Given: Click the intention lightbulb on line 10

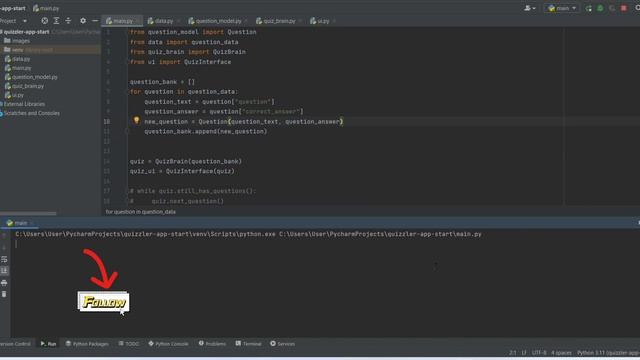Looking at the screenshot, I should coord(136,120).
